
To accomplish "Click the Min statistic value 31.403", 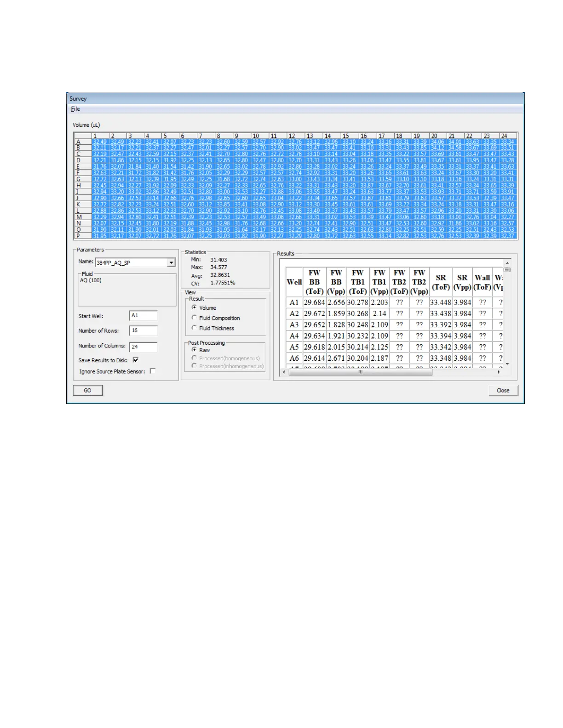I will point(219,260).
